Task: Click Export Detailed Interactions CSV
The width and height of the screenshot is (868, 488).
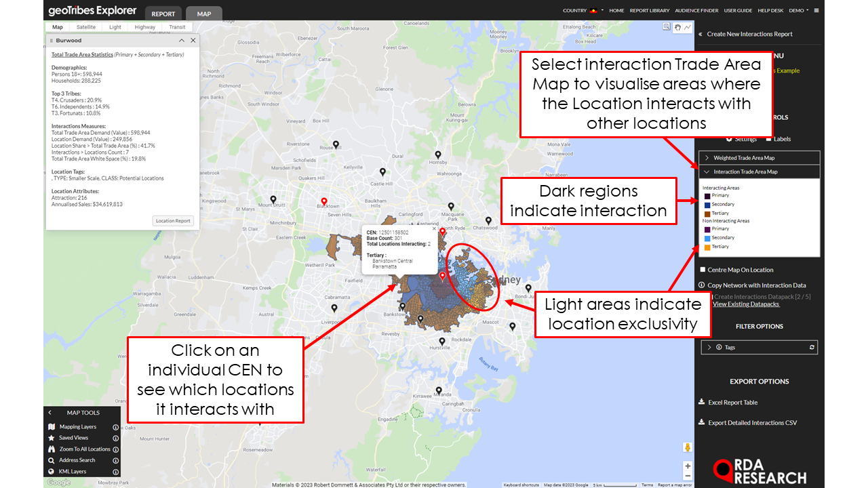Action: 752,422
